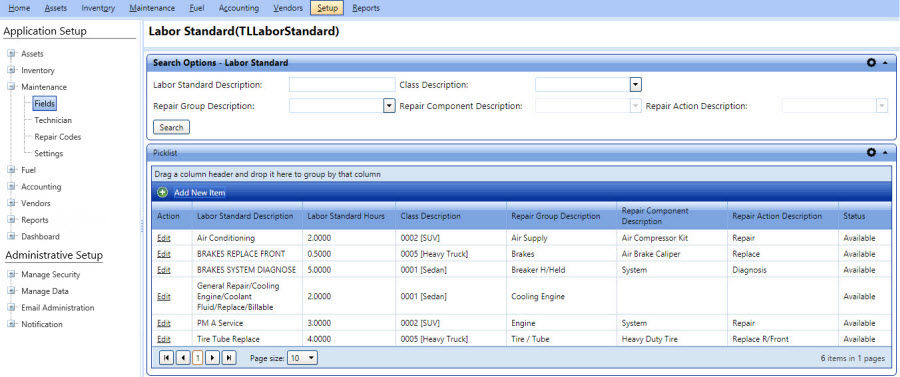Open the Search Options panel gear icon
This screenshot has height=377, width=900.
pyautogui.click(x=871, y=63)
